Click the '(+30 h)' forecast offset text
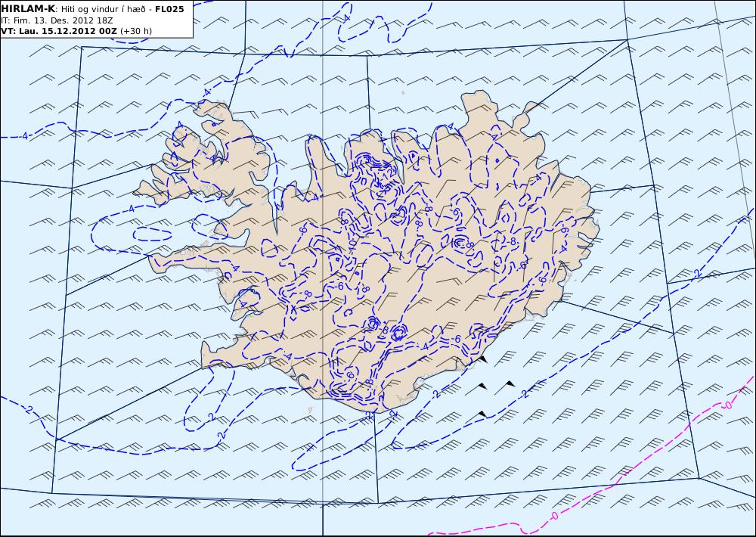 pos(136,31)
